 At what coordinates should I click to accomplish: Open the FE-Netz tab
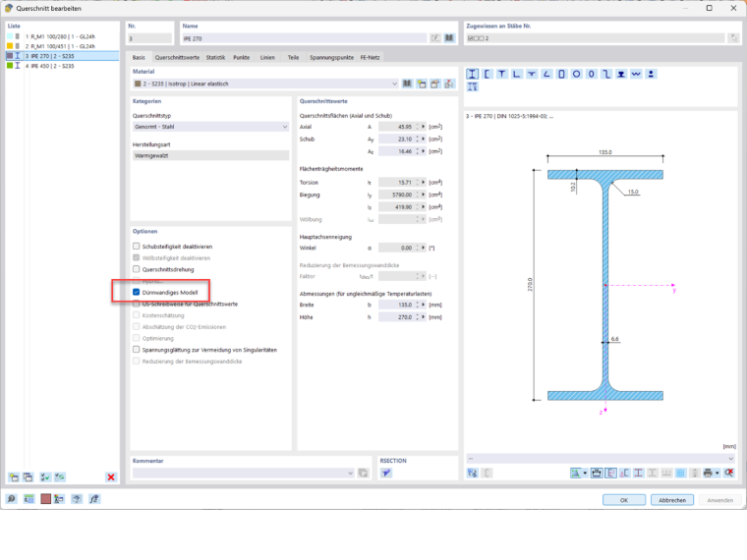371,58
